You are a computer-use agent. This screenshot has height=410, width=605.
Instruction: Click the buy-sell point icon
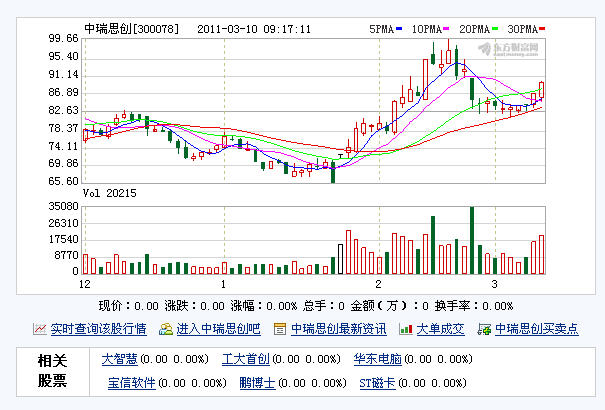click(x=484, y=329)
